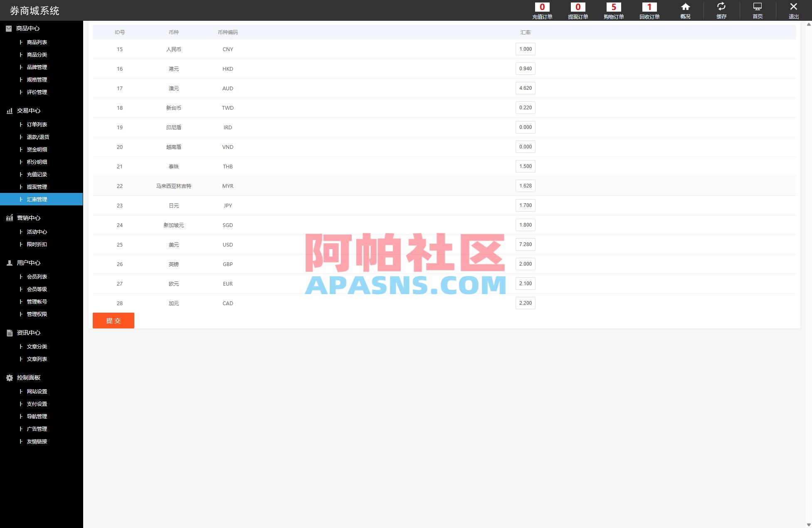Open the 会员列表 page
Image resolution: width=812 pixels, height=528 pixels.
[x=37, y=276]
